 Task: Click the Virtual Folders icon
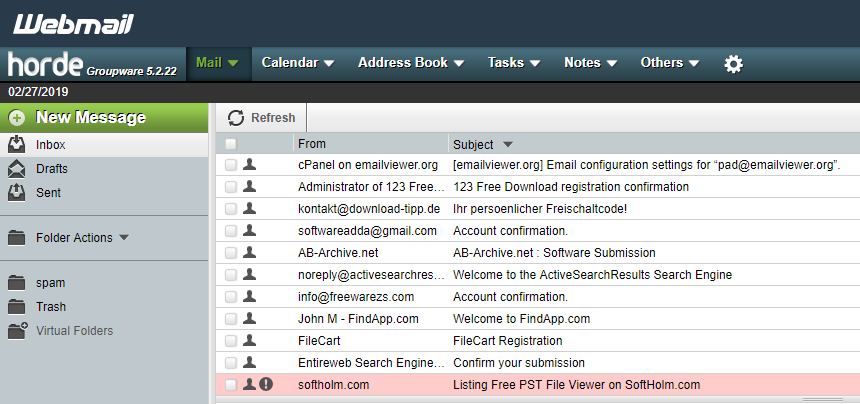point(17,331)
